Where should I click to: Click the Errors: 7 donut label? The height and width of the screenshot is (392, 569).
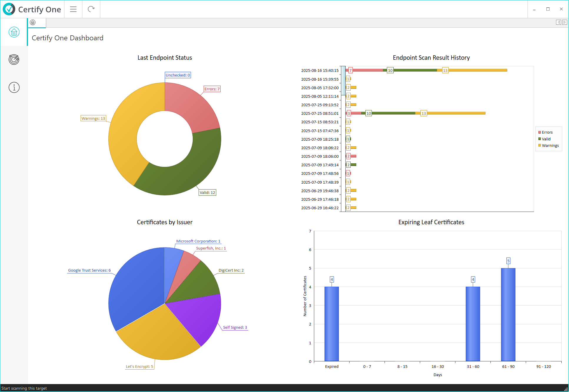212,89
